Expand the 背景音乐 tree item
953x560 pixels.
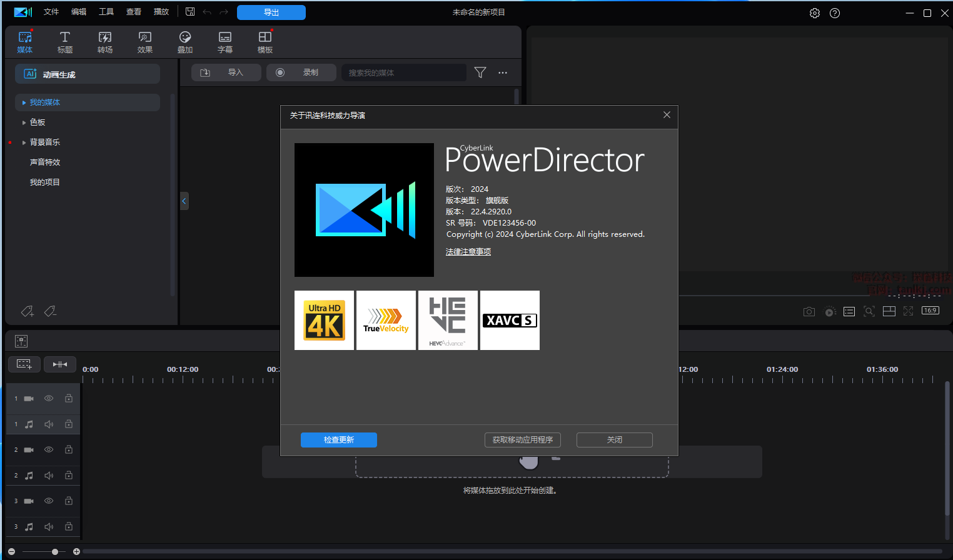coord(24,142)
